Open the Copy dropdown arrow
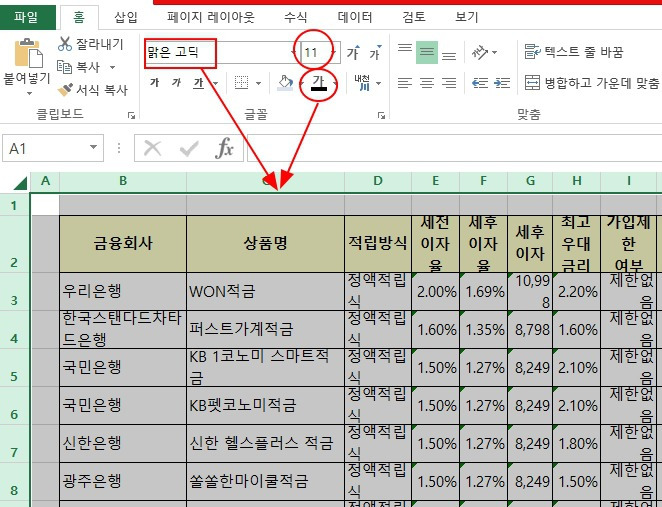This screenshot has height=507, width=662. (x=112, y=67)
